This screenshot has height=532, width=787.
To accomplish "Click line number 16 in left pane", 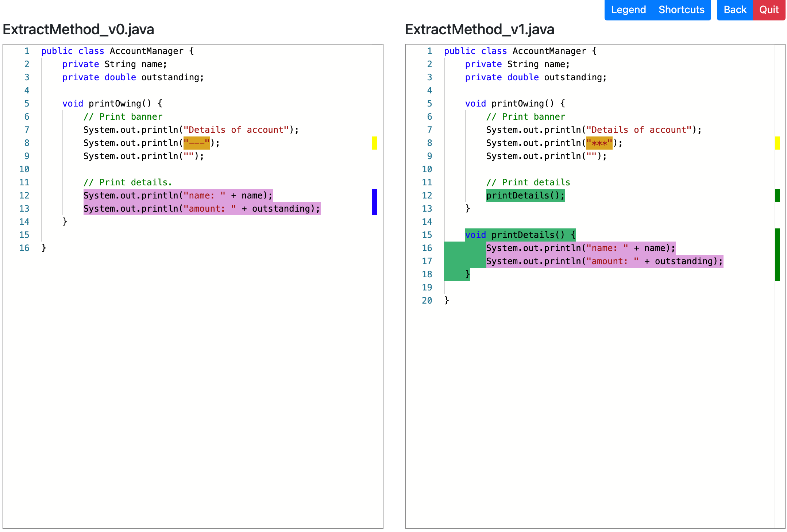I will tap(24, 248).
